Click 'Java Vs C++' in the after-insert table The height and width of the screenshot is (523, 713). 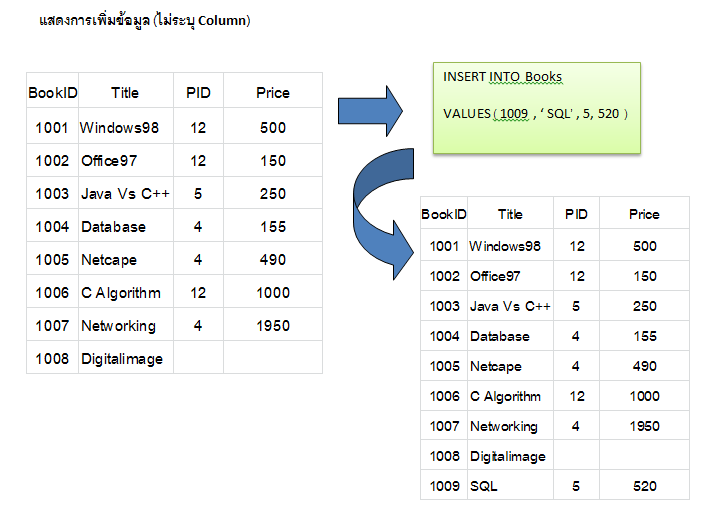click(x=510, y=306)
